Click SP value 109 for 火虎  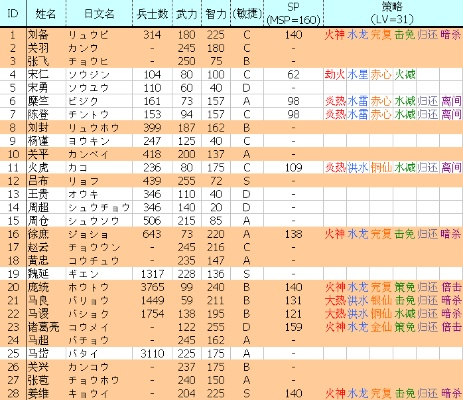[293, 168]
